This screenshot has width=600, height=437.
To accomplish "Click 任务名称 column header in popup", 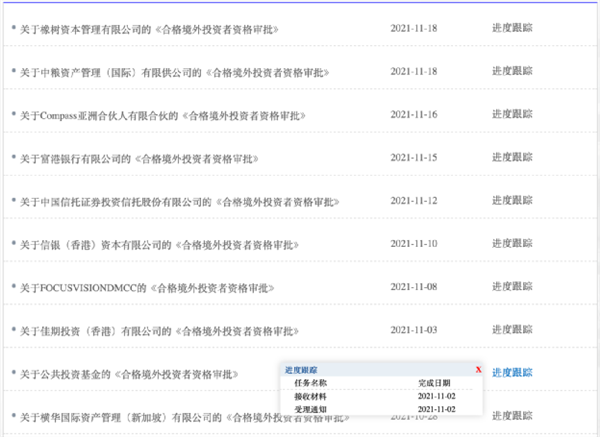I will (310, 383).
